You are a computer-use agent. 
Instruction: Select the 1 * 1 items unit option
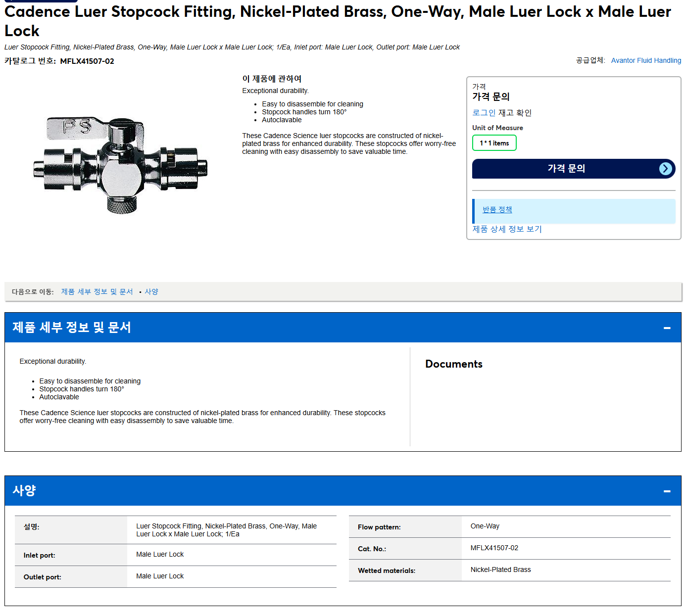(494, 143)
